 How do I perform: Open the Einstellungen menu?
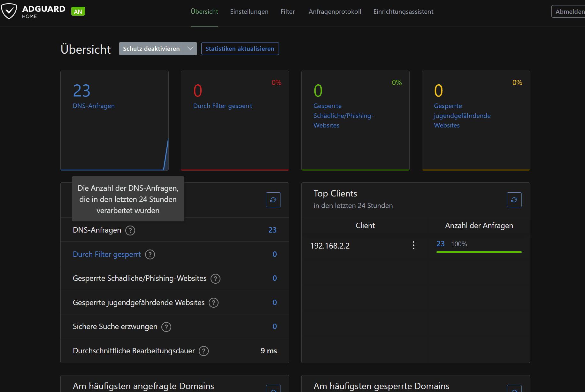click(x=249, y=12)
